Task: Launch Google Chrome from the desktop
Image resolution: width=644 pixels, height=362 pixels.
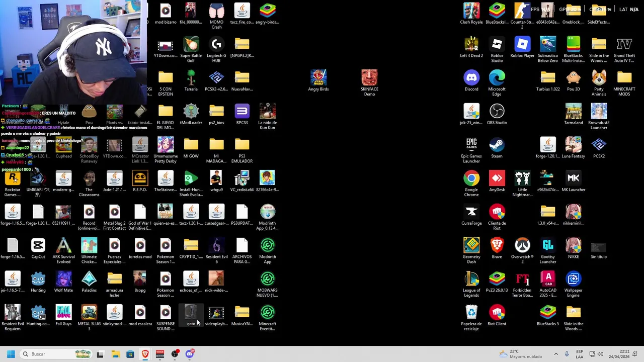Action: (471, 184)
